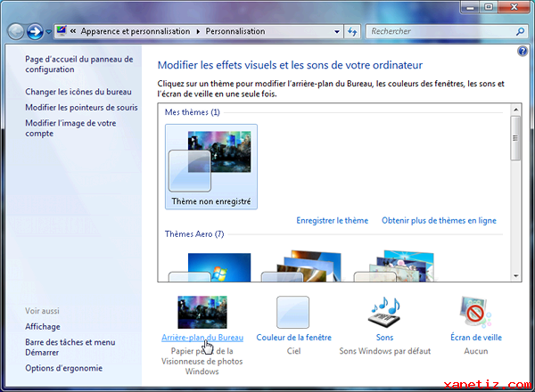Open the Affichage link
This screenshot has height=392, width=535.
click(x=43, y=327)
